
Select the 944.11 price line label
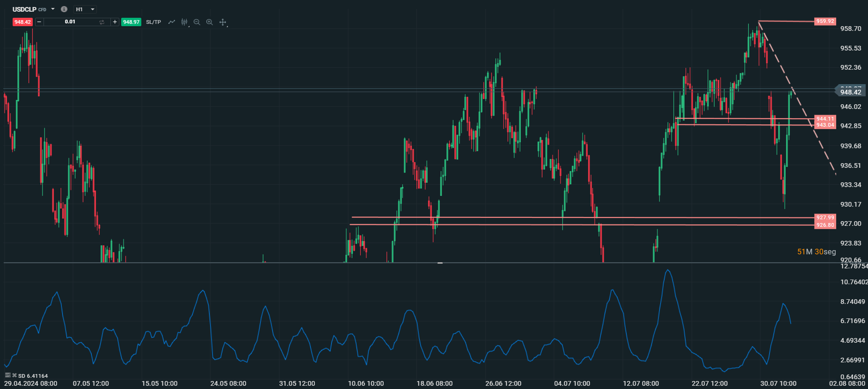tap(825, 119)
